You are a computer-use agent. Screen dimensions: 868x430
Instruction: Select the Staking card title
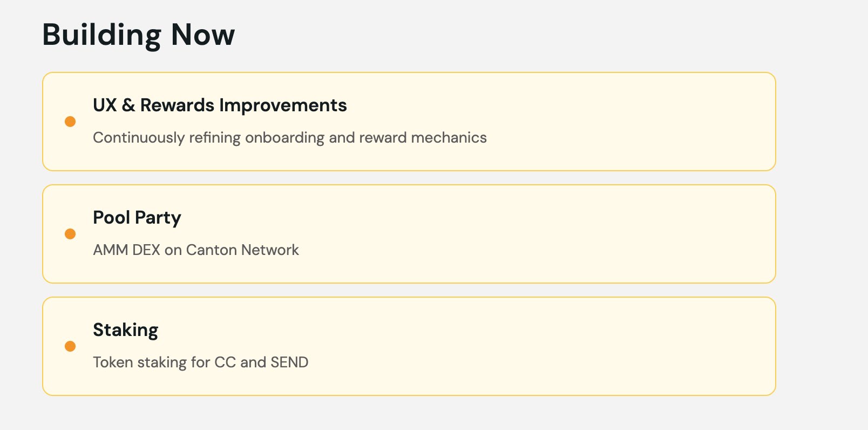126,330
